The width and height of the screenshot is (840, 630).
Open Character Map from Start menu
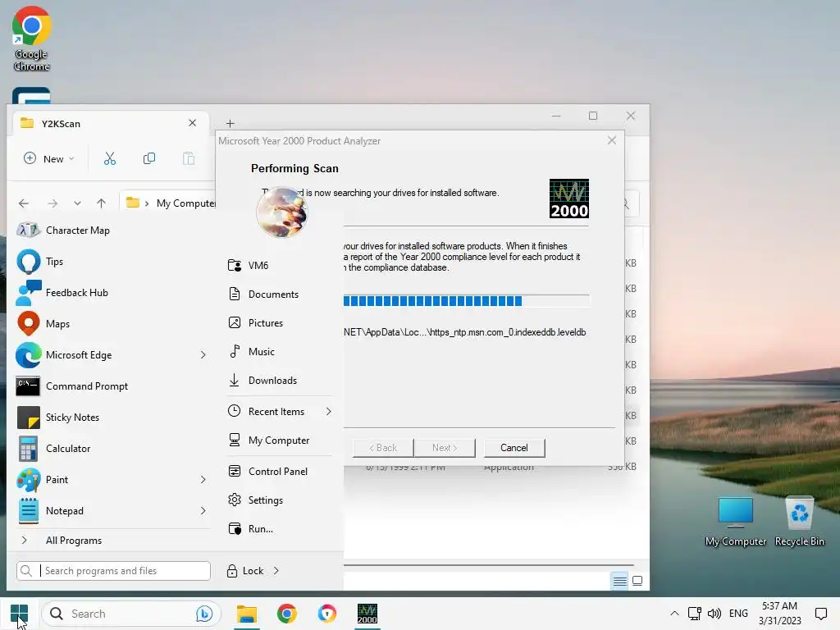pyautogui.click(x=78, y=231)
